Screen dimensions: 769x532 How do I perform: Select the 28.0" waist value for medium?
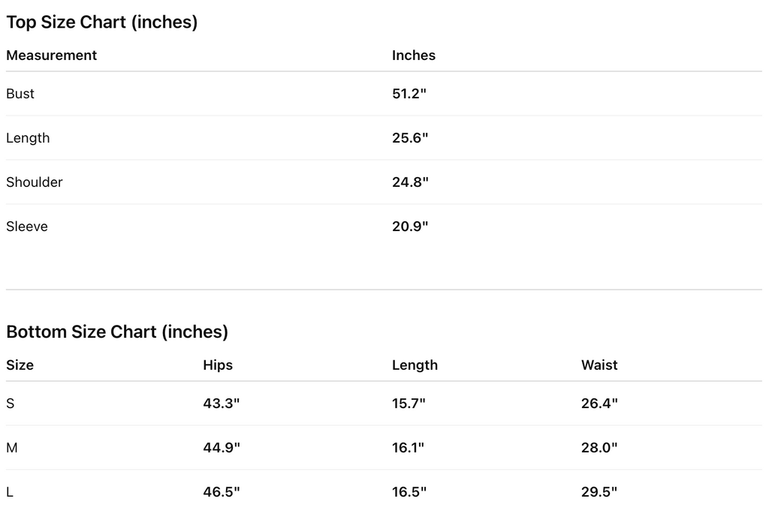coord(599,448)
